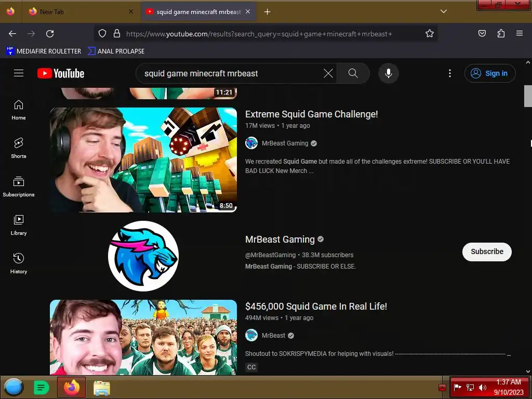Open Library in the sidebar
Image resolution: width=532 pixels, height=399 pixels.
point(19,225)
